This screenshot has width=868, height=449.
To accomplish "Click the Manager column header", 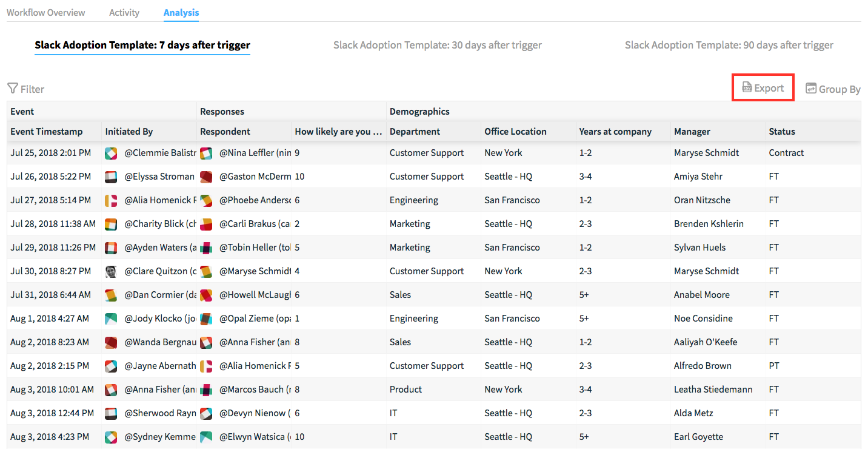I will [692, 131].
